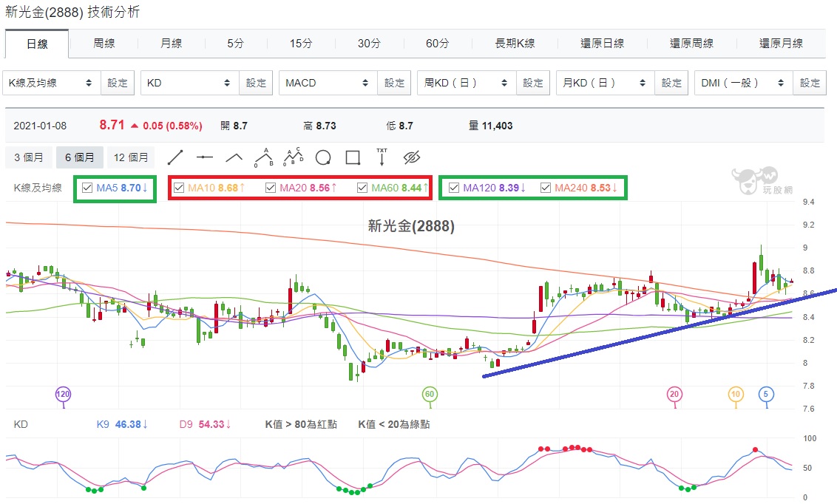Select the horizontal line drawing tool

205,157
